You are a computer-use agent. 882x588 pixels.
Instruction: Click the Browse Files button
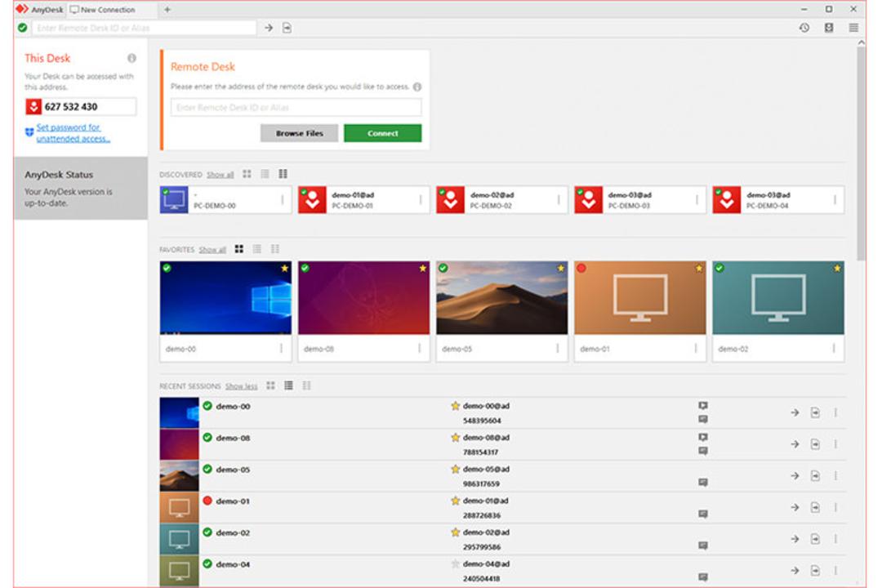click(299, 133)
